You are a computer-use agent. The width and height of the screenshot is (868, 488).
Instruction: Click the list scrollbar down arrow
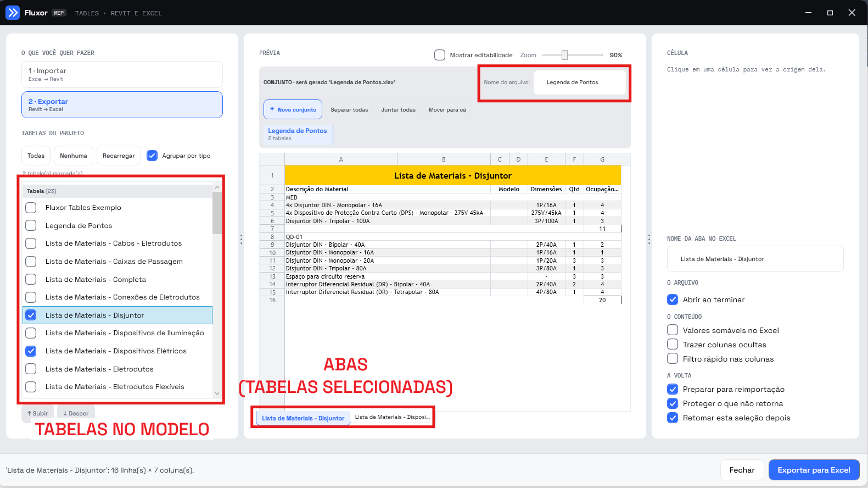click(217, 393)
